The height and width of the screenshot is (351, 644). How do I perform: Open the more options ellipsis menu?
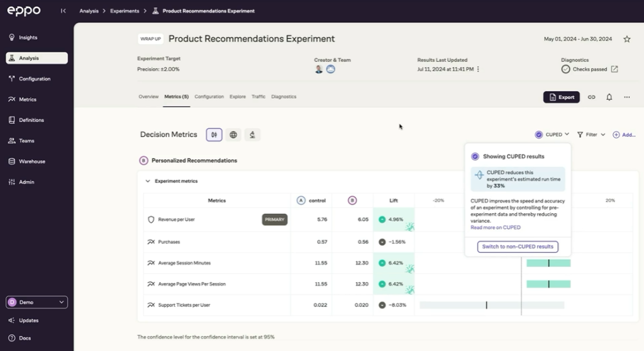[x=627, y=97]
